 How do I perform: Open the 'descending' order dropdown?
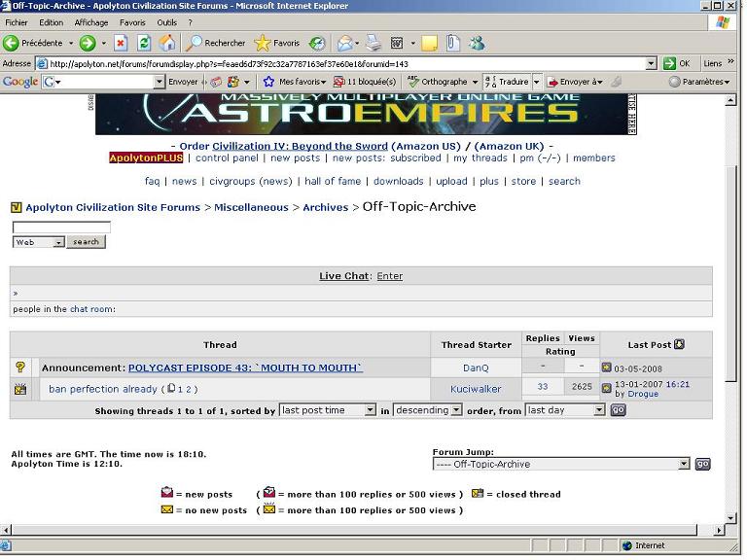[456, 410]
